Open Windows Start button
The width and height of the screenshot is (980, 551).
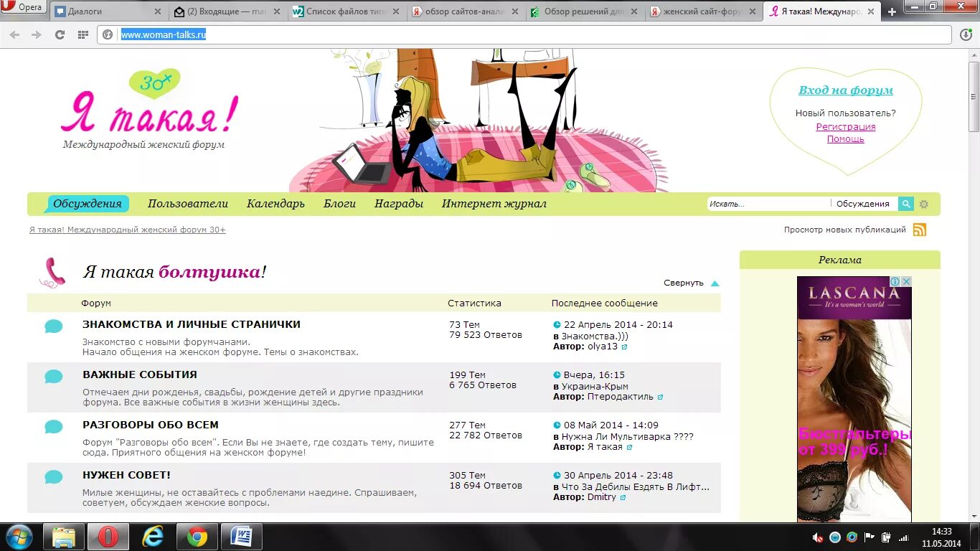(x=19, y=537)
